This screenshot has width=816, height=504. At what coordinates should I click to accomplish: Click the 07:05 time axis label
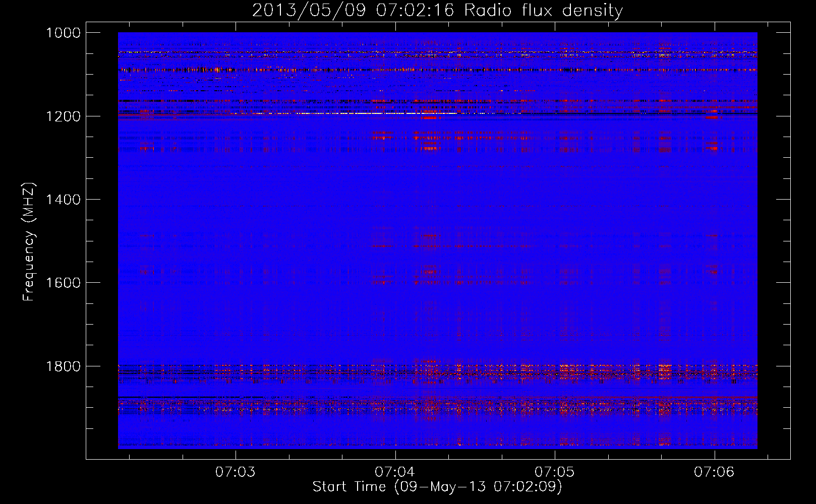(x=555, y=472)
